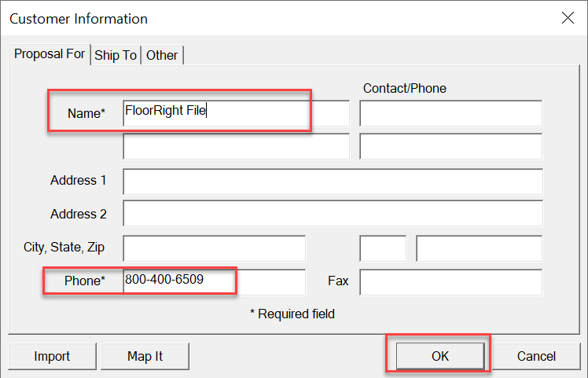Click the State input field
This screenshot has height=378, width=588.
pos(383,248)
